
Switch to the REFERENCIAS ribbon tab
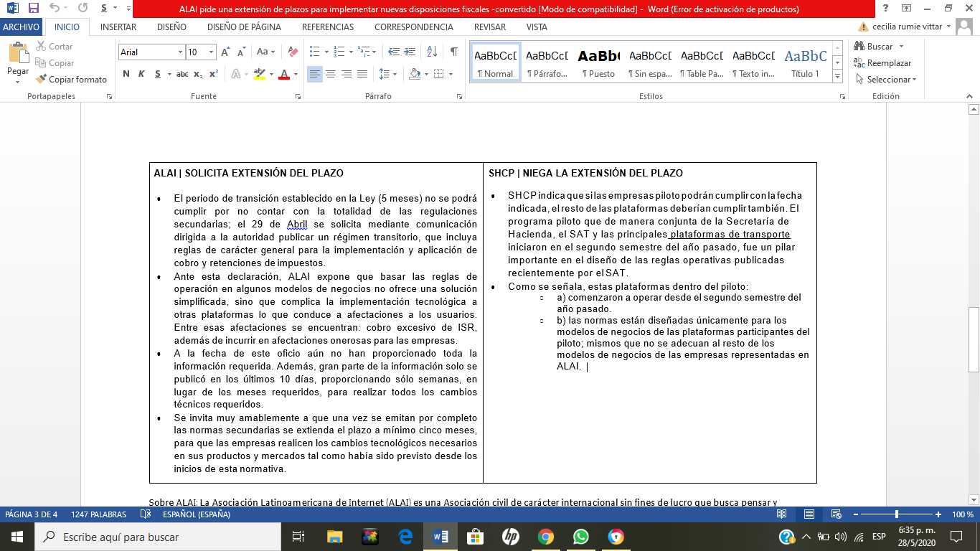click(328, 27)
